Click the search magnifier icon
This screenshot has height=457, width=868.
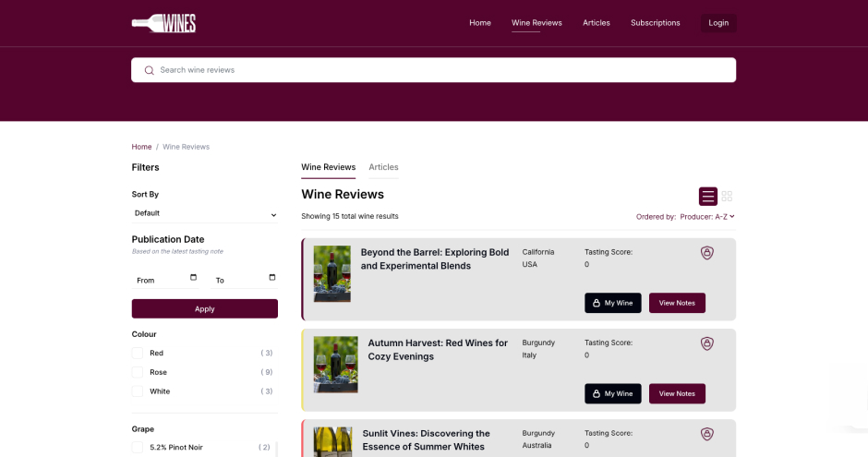point(149,70)
